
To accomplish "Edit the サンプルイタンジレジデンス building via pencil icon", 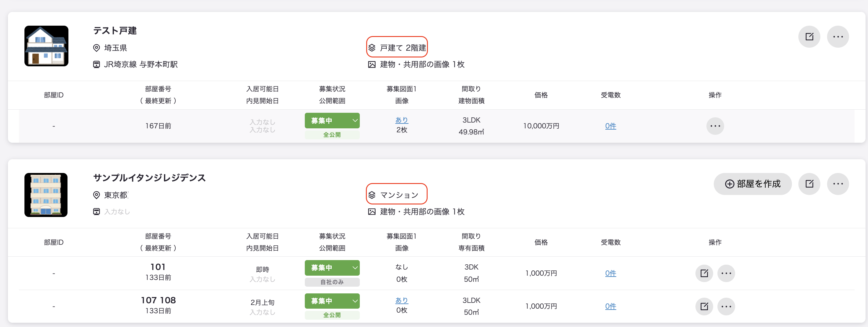I will click(809, 184).
